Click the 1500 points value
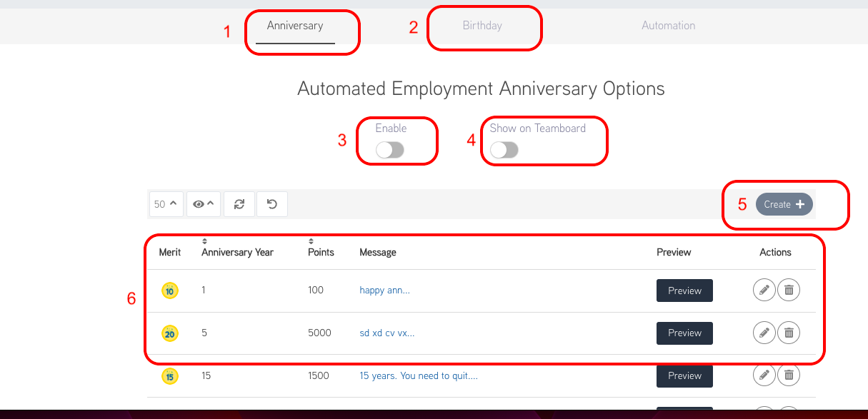Screen dimensions: 868x419 (x=319, y=375)
